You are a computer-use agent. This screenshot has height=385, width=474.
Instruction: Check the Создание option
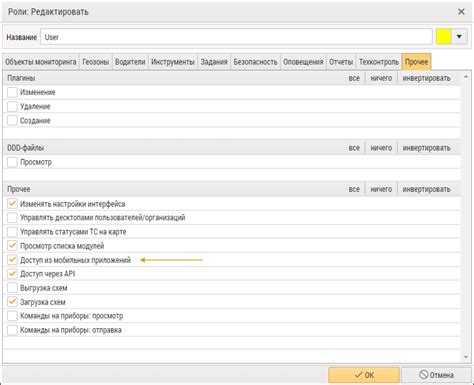tap(12, 120)
